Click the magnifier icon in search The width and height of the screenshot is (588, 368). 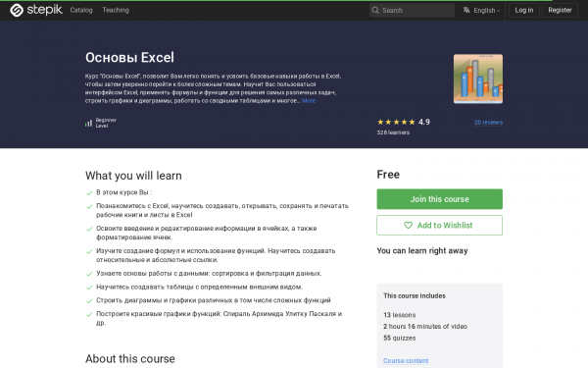pyautogui.click(x=375, y=10)
